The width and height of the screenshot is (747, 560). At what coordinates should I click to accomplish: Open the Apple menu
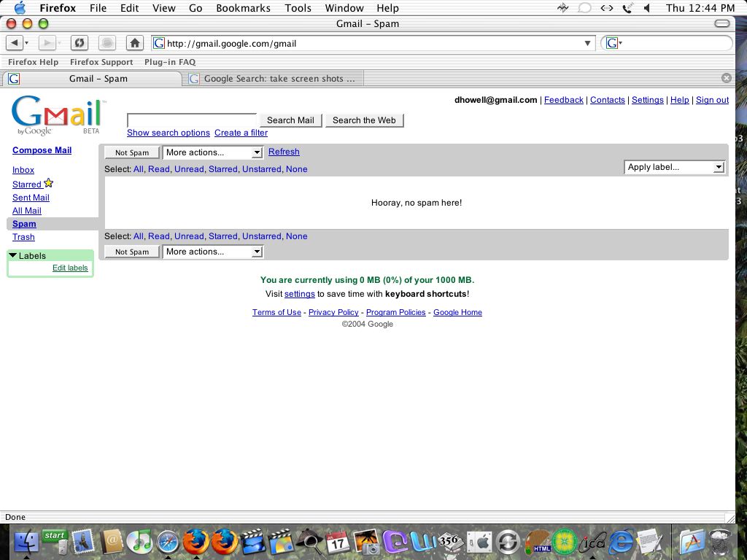[20, 7]
